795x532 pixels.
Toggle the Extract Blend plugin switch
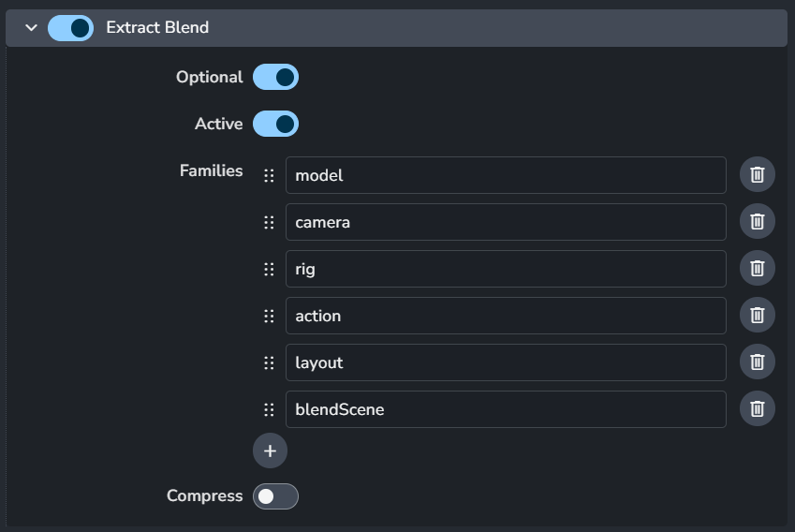(x=70, y=28)
